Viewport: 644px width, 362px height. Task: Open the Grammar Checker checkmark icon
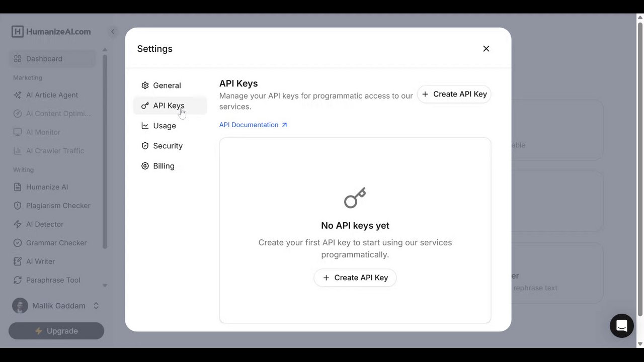coord(18,243)
